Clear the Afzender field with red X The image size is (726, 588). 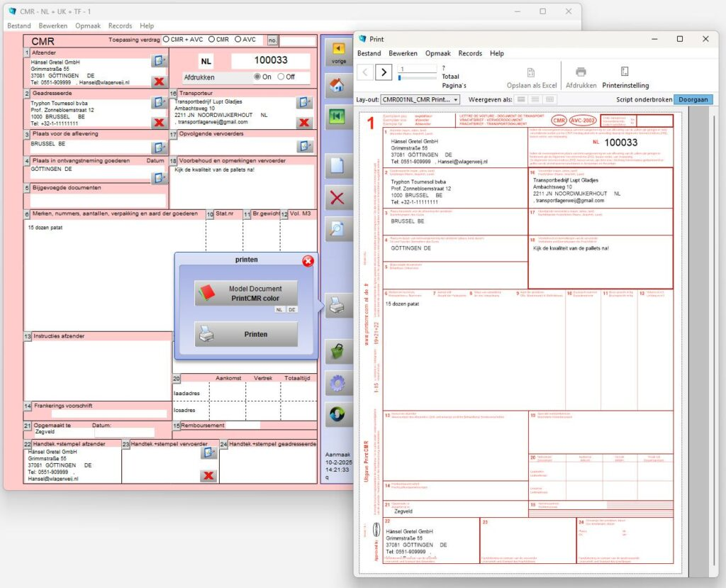159,82
